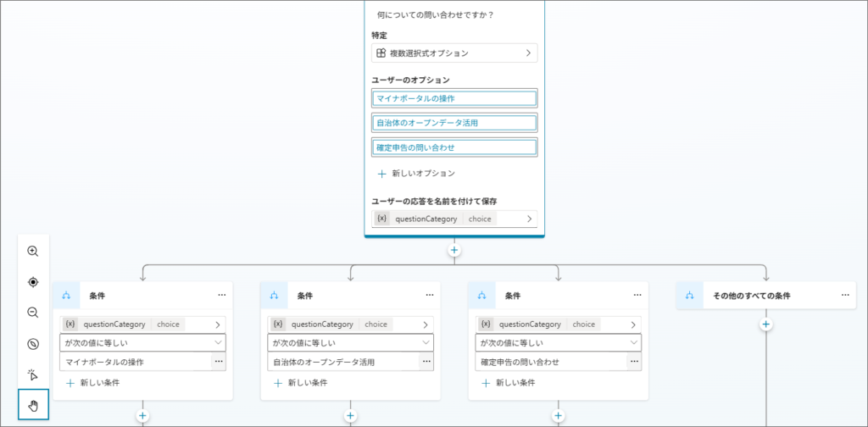
Task: Click the マイナポータルの操作 user option field
Action: click(454, 98)
